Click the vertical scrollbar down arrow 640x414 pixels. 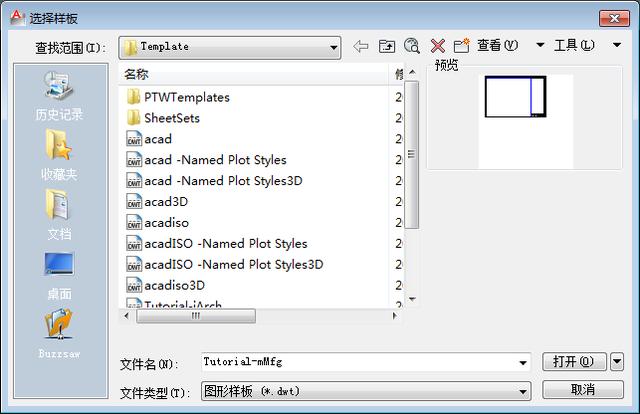tap(412, 299)
